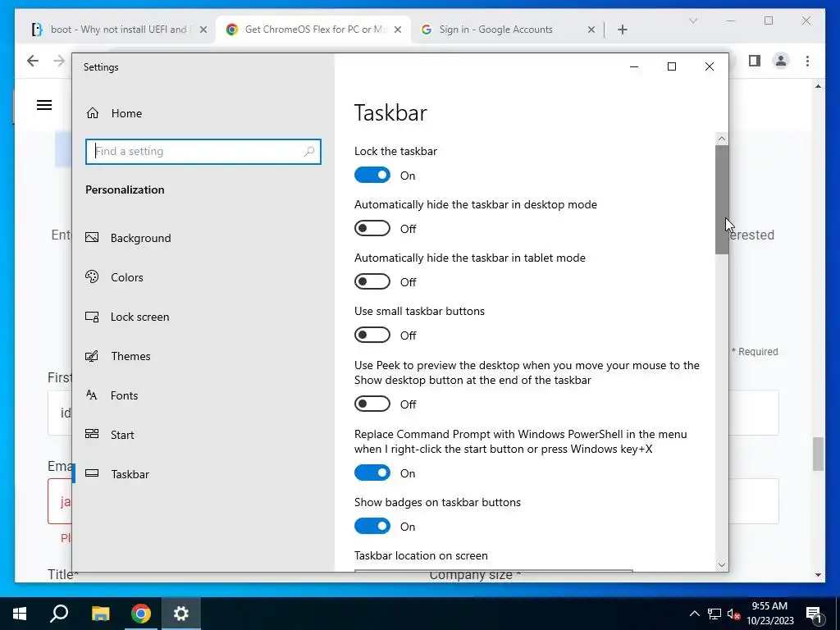Turn off Replace Command Prompt with PowerShell

point(372,472)
